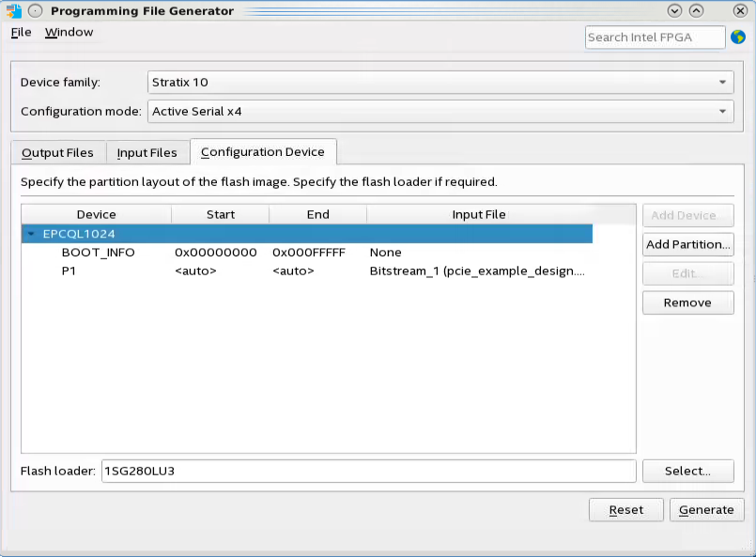Viewport: 756px width, 557px height.
Task: Click the Programming File Generator app icon
Action: (13, 10)
